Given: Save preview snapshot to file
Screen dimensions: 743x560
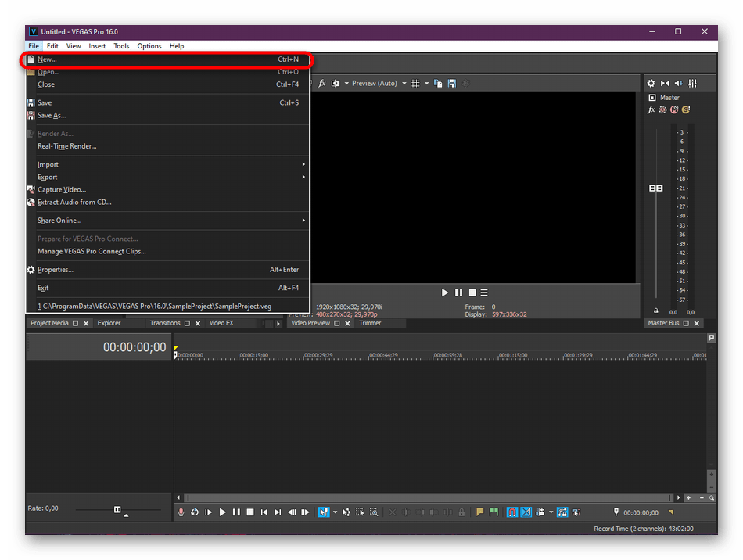Looking at the screenshot, I should 452,84.
